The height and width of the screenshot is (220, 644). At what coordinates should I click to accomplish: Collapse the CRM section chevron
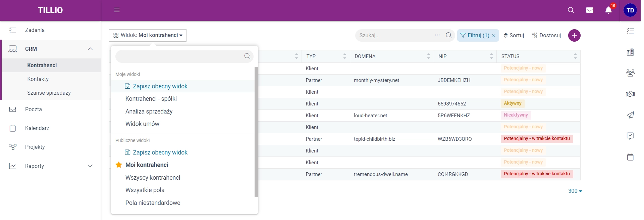(90, 49)
